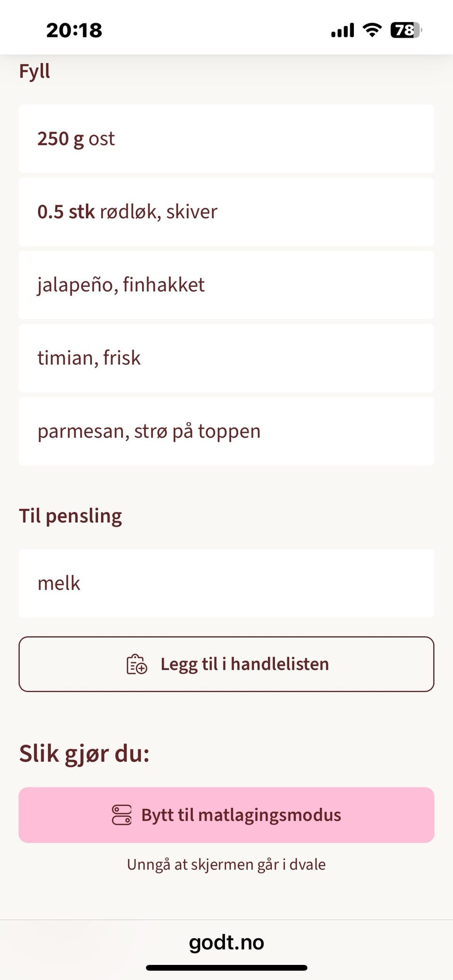Tap the Wi-Fi icon in the status bar

372,30
